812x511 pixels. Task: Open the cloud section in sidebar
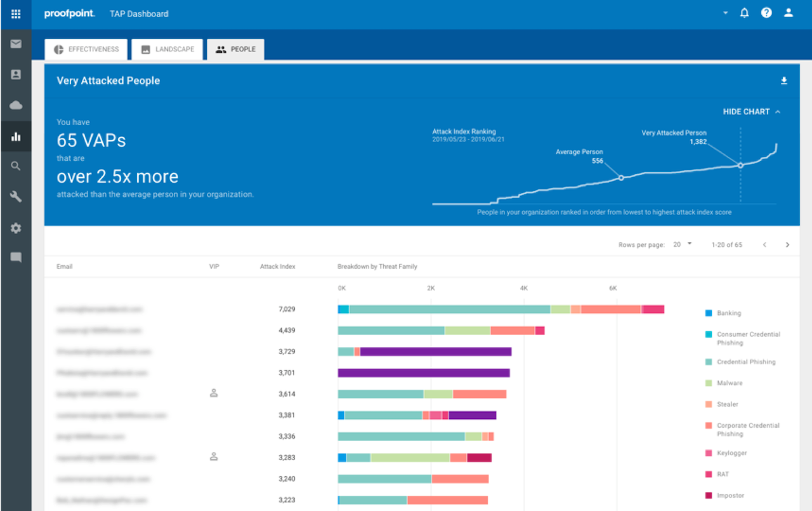click(x=16, y=105)
